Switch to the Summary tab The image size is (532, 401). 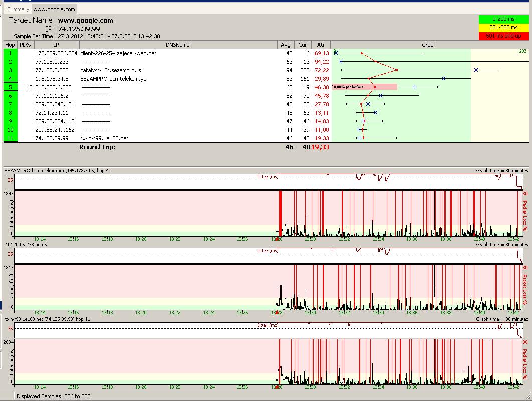tap(18, 9)
